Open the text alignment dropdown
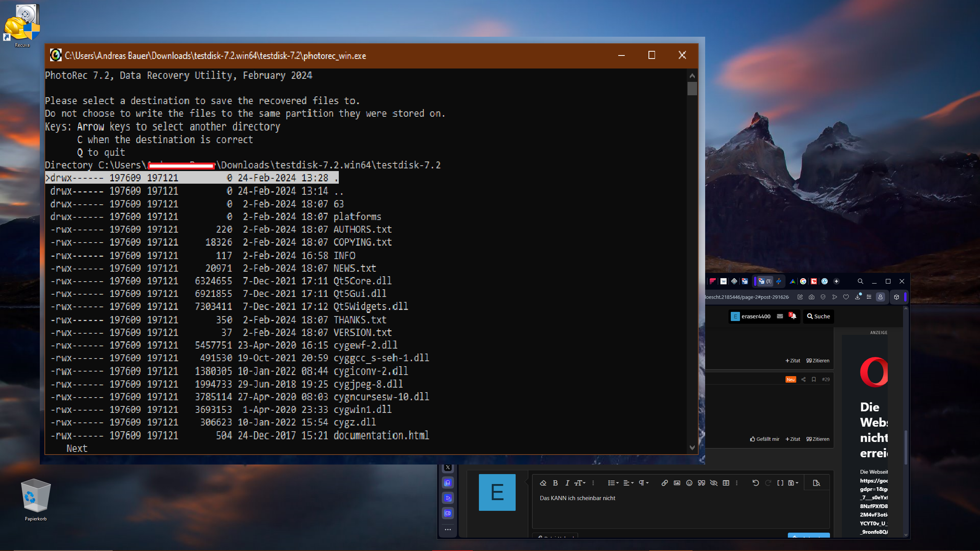 tap(628, 483)
